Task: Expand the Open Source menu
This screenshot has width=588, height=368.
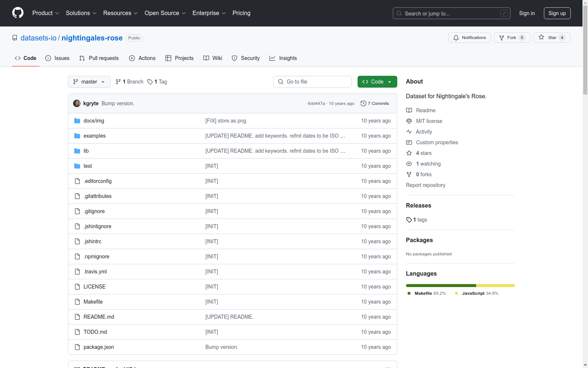Action: pos(165,13)
